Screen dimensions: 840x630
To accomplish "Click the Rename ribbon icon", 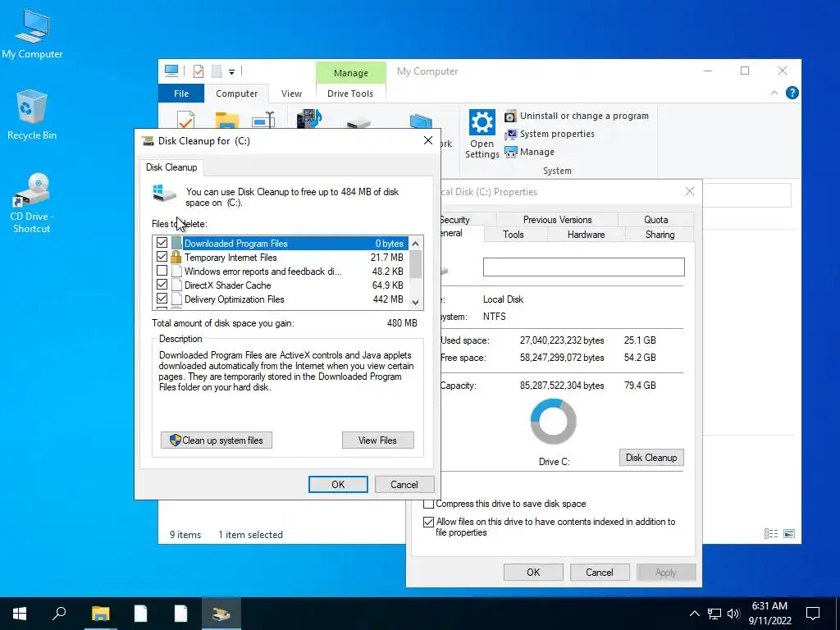I will point(263,120).
